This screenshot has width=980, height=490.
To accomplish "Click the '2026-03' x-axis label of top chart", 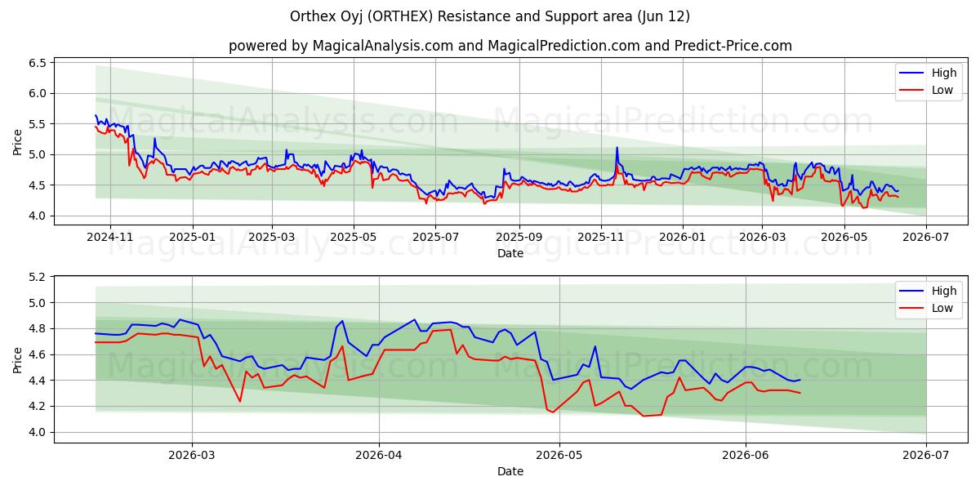I will click(762, 238).
